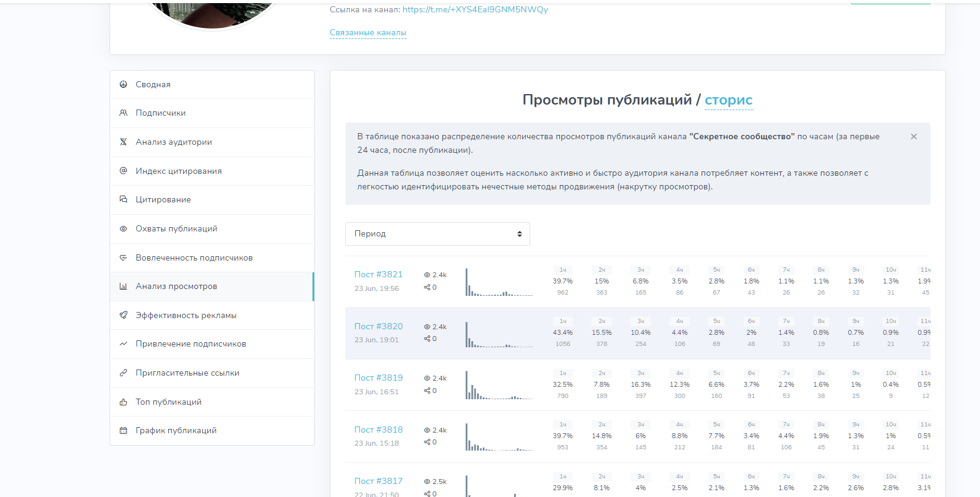980x497 pixels.
Task: Close the info banner
Action: [914, 136]
